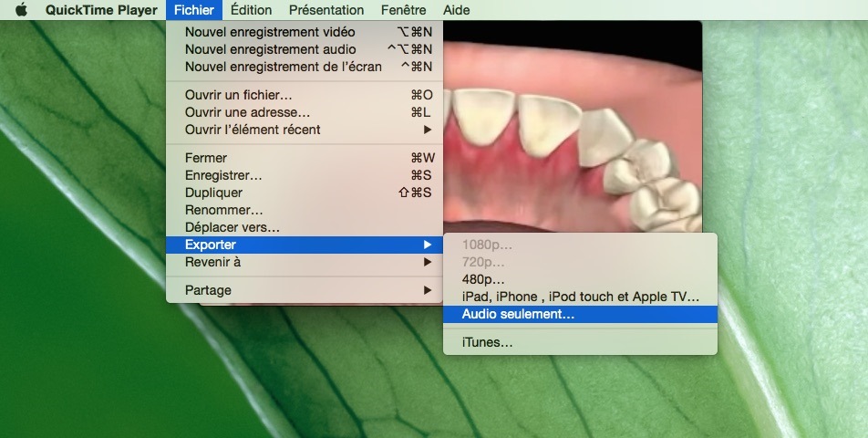
Task: Select Renommer… menu entry
Action: 305,210
